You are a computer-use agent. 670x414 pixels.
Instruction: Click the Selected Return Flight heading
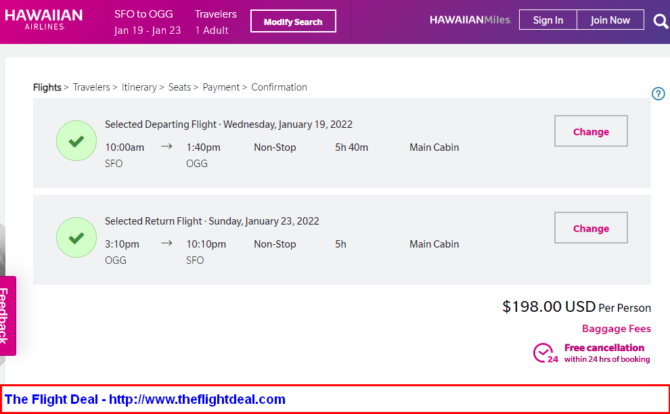tap(212, 221)
